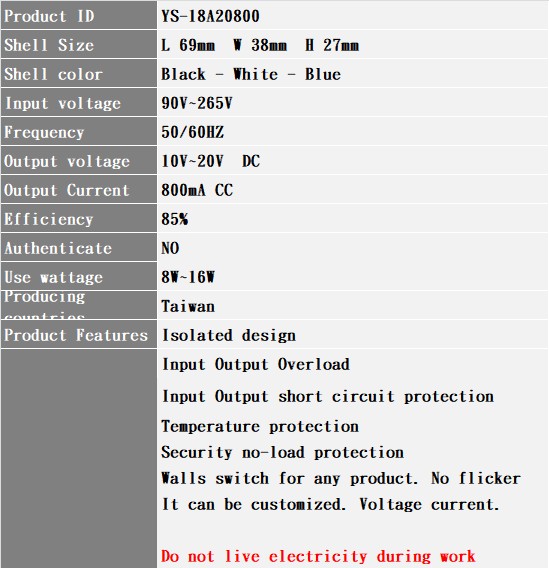
Task: Select the 85% efficiency value
Action: (175, 219)
